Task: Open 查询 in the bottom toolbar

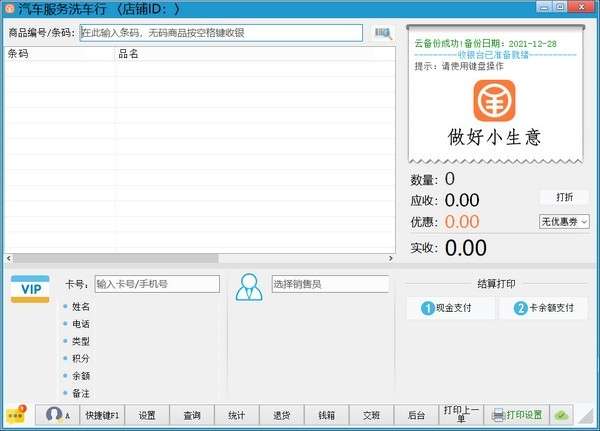Action: pyautogui.click(x=192, y=415)
